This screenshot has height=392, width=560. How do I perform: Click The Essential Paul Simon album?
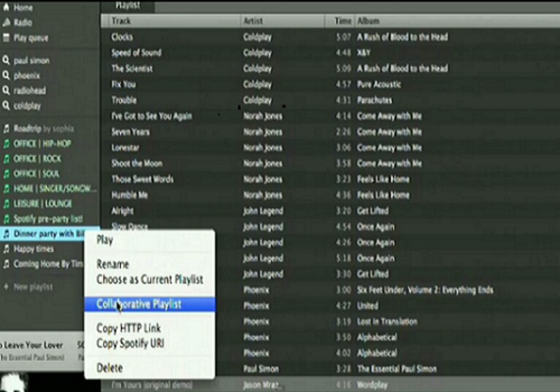click(396, 369)
